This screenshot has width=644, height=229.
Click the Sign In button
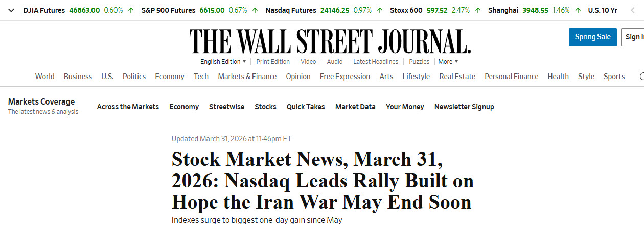point(634,37)
